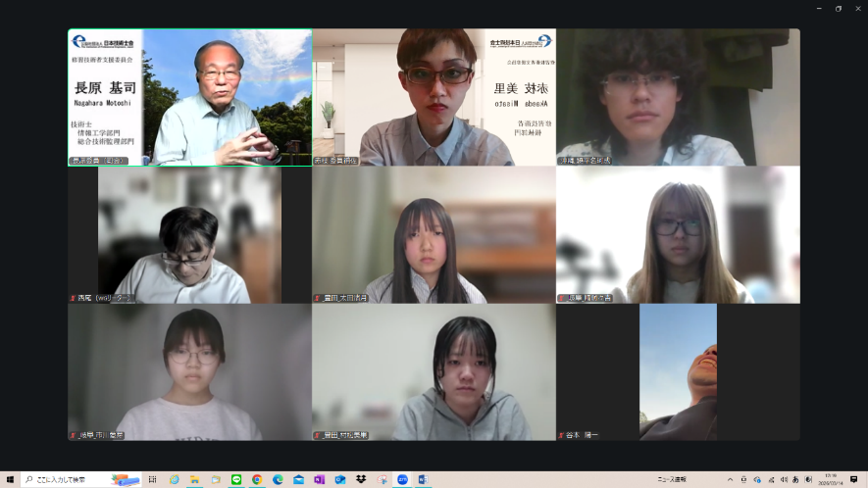Click the Dropbox taskbar icon
This screenshot has height=488, width=868.
coord(361,480)
